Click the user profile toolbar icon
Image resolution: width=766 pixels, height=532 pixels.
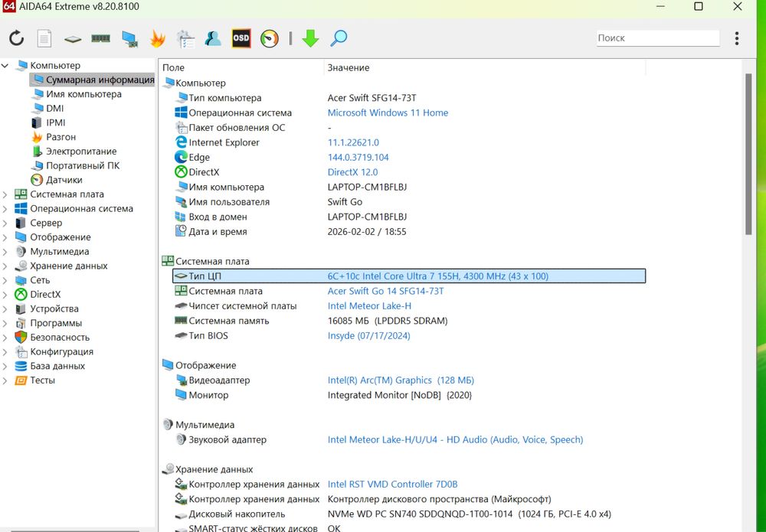point(213,38)
